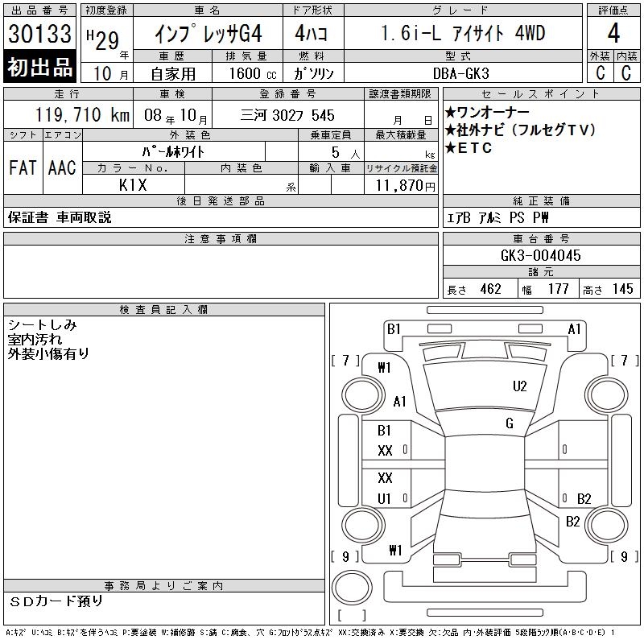The image size is (644, 644).
Task: Click the first registration year H29
Action: [x=103, y=39]
